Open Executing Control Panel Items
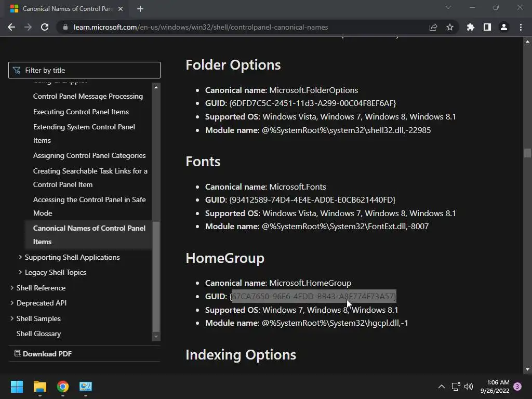The image size is (532, 399). pyautogui.click(x=81, y=112)
